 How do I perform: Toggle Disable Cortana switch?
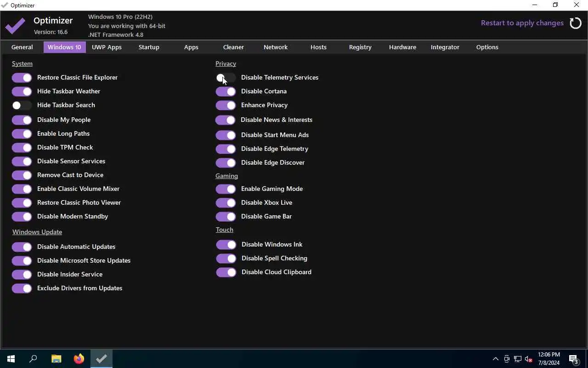pyautogui.click(x=226, y=92)
